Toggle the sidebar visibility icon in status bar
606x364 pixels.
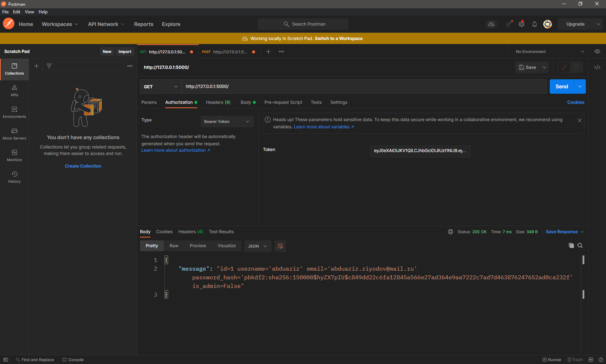pos(6,360)
